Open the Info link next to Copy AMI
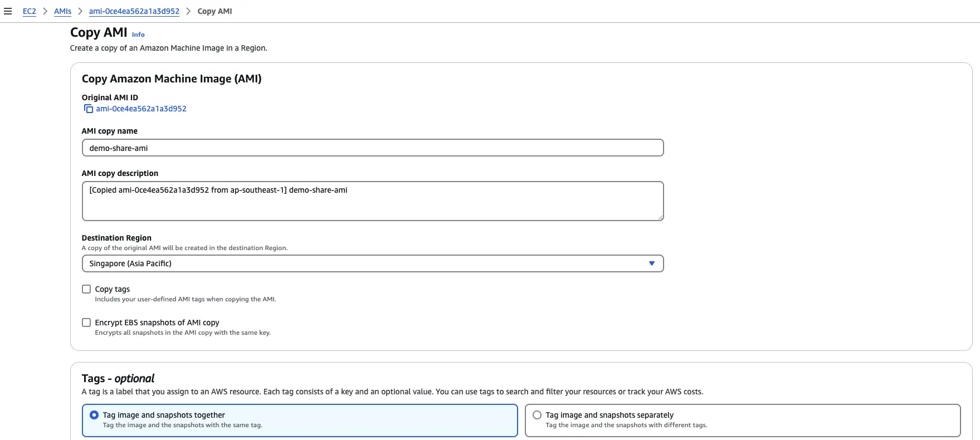Image resolution: width=980 pixels, height=440 pixels. click(x=138, y=35)
